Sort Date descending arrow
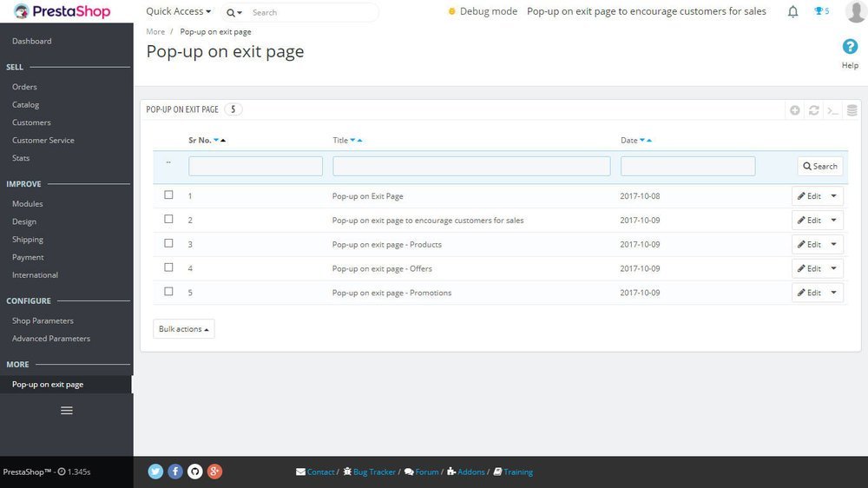868x488 pixels. (x=642, y=140)
